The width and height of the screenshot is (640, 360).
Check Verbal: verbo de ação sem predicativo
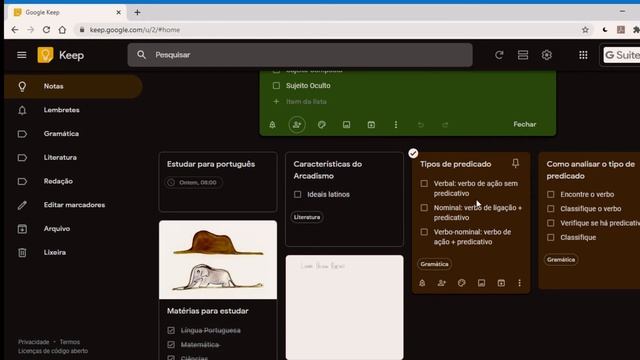click(x=424, y=184)
